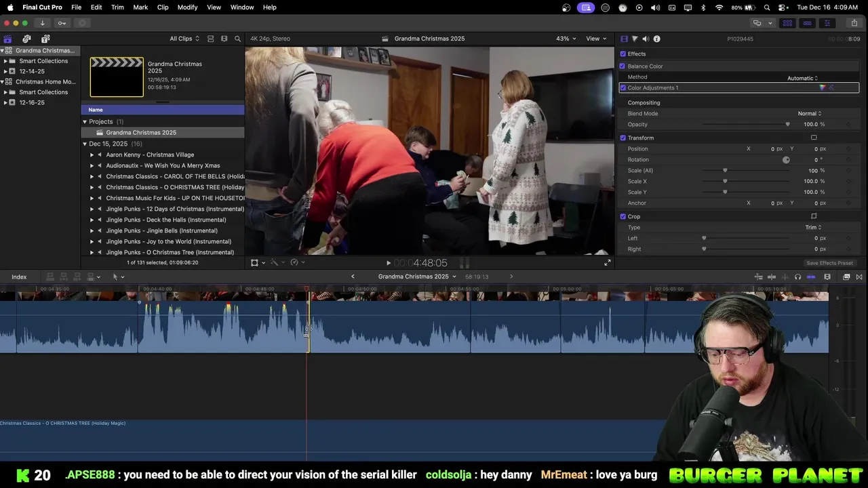Open the viewer transform tool dropdown
The image size is (868, 488).
pos(258,263)
